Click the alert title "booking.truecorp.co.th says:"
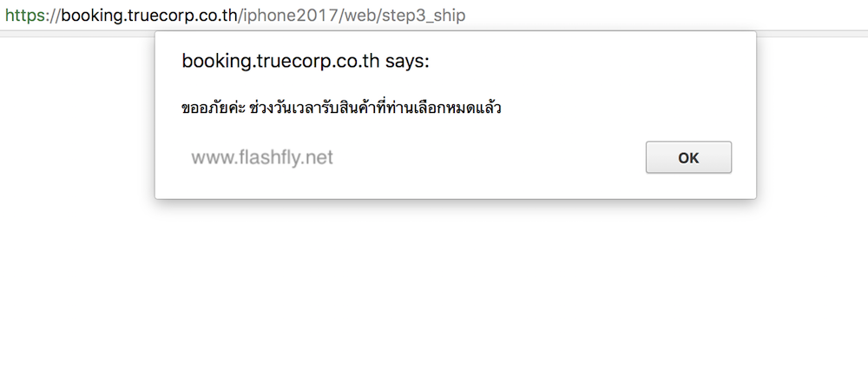 point(305,62)
